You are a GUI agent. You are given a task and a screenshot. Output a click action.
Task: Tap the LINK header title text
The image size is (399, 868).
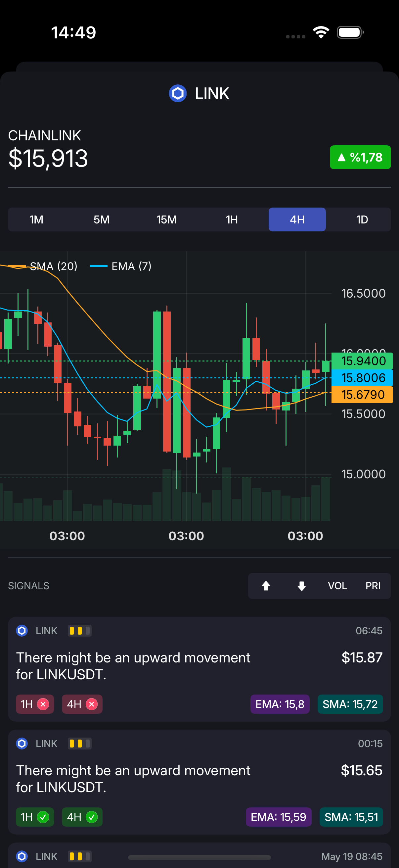[x=212, y=93]
